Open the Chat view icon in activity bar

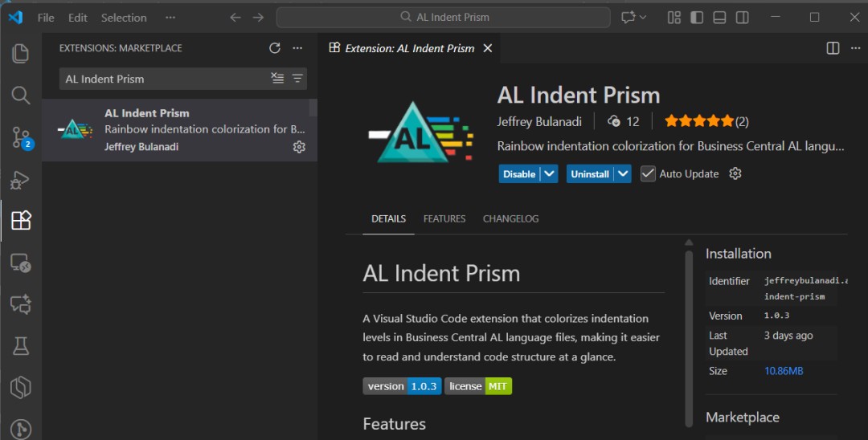point(20,304)
